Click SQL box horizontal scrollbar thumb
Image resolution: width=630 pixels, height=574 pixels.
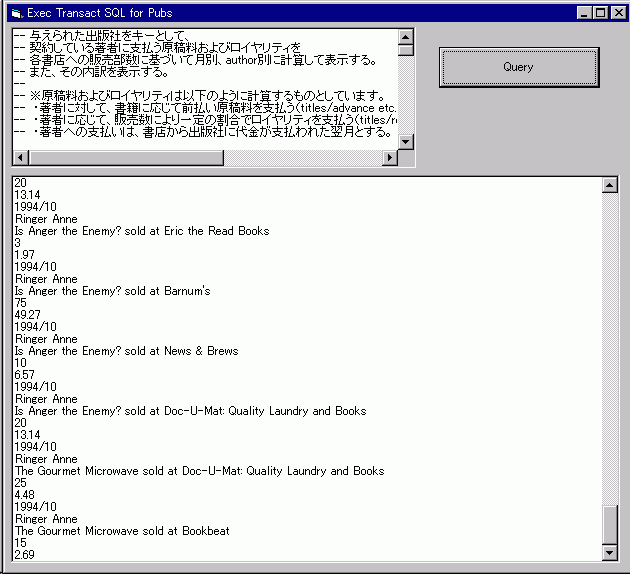(x=126, y=158)
